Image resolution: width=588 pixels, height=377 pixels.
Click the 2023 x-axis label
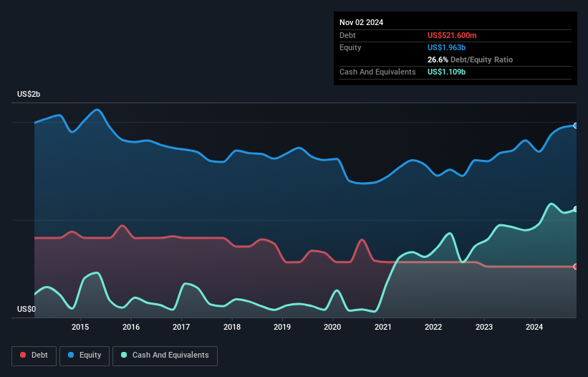tap(483, 327)
